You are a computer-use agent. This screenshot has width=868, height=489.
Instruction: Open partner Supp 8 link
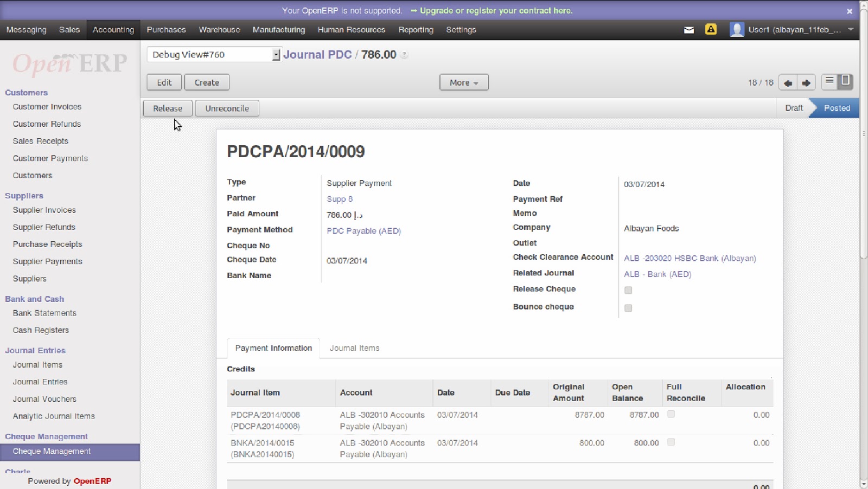(x=340, y=199)
